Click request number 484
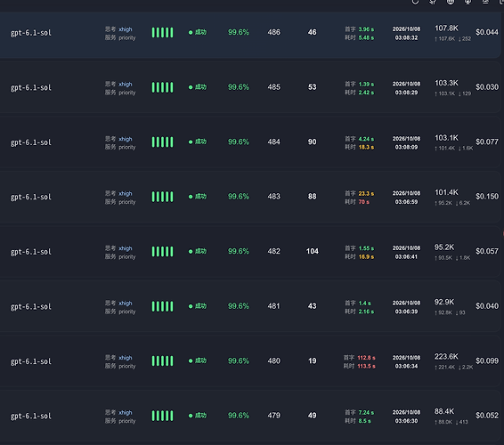 274,142
